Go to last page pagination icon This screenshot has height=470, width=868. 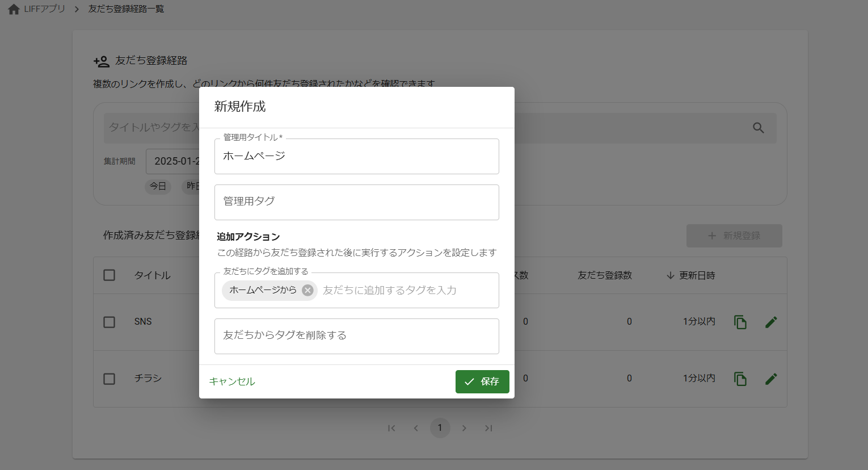488,428
